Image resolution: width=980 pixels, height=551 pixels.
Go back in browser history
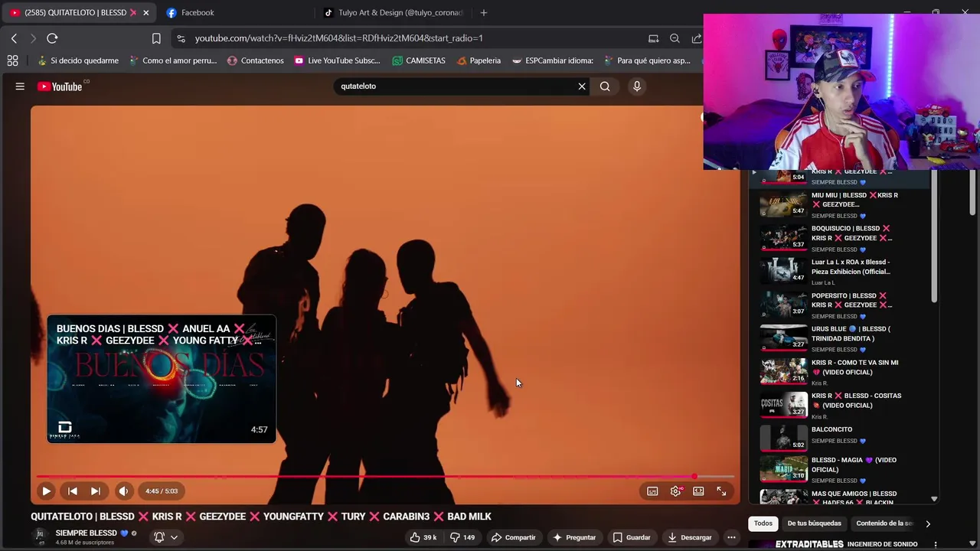14,38
